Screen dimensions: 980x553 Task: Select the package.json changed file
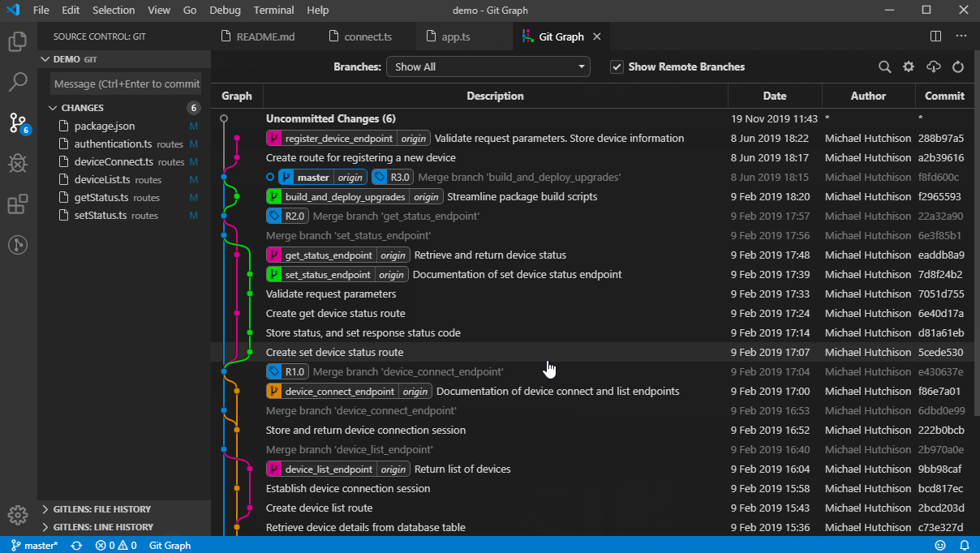(x=105, y=126)
